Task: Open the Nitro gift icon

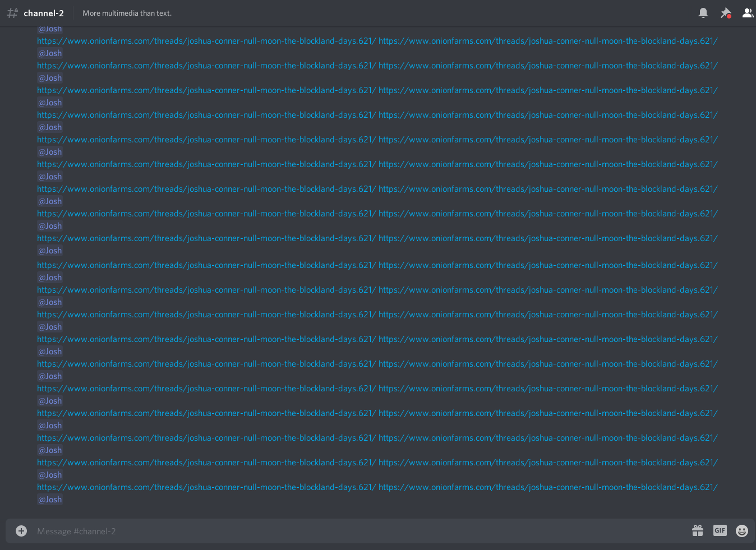Action: (698, 530)
